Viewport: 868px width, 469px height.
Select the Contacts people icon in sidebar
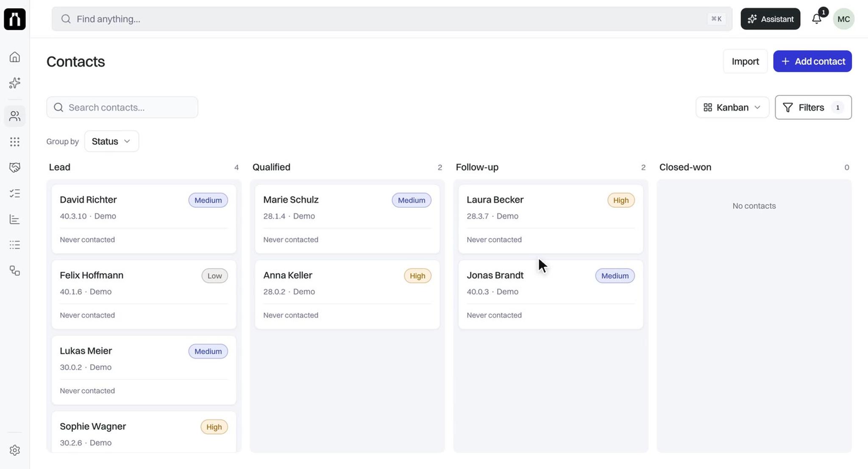click(15, 116)
